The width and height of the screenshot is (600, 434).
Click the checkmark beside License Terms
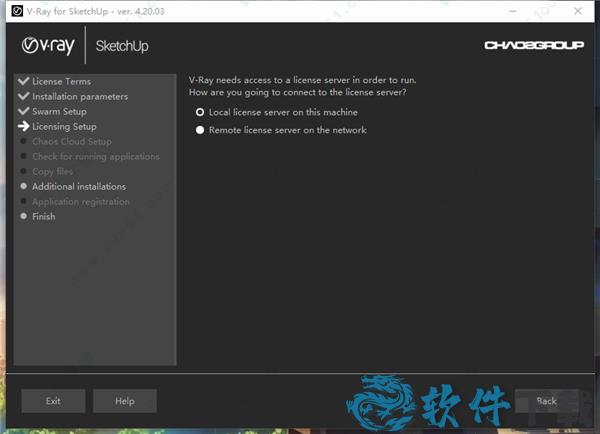pyautogui.click(x=23, y=82)
